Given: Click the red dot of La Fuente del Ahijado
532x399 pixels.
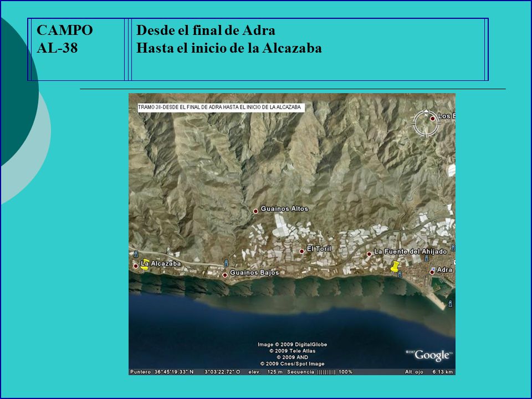Looking at the screenshot, I should click(369, 254).
